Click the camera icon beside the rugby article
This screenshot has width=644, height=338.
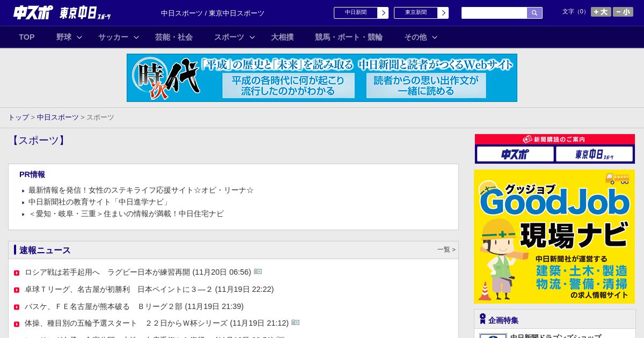click(x=258, y=271)
